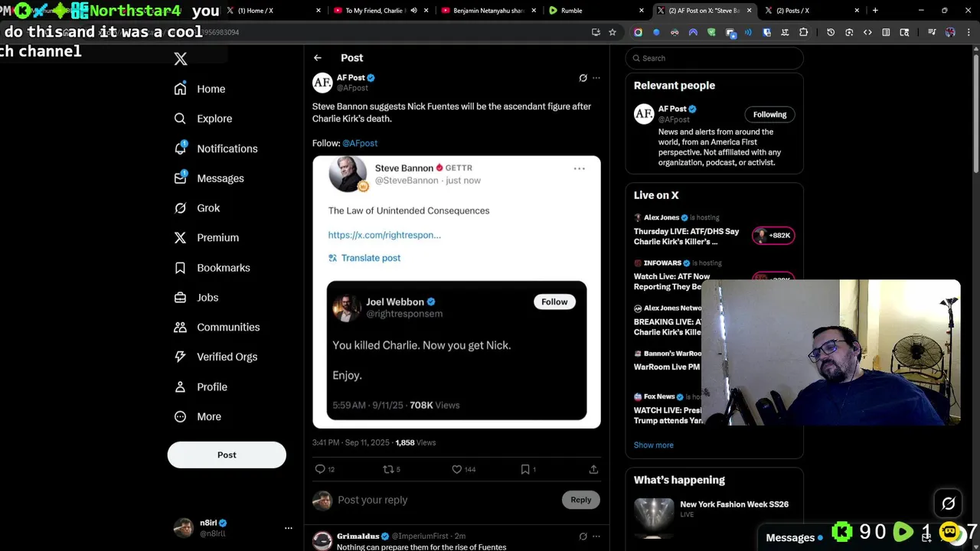Go back with the arrow beside Post
980x551 pixels.
pos(318,58)
